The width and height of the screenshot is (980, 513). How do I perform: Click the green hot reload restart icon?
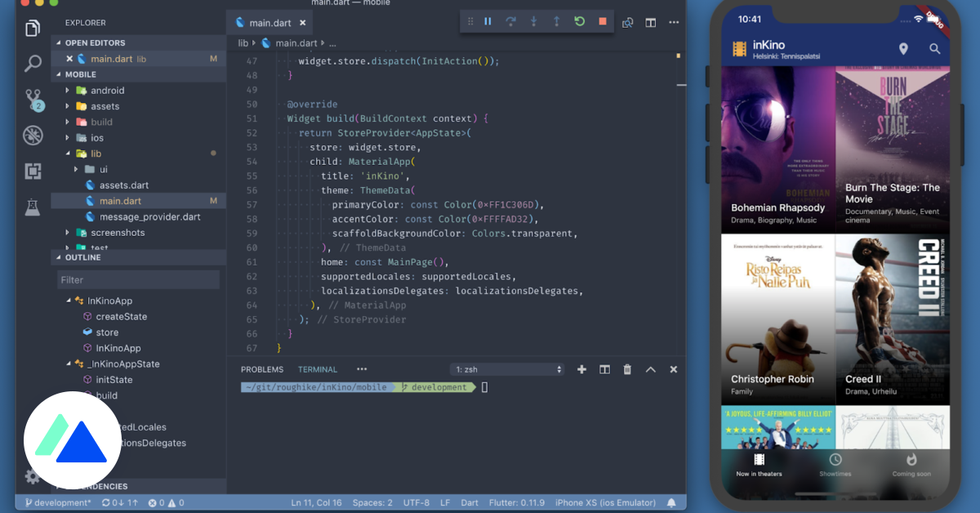[579, 22]
